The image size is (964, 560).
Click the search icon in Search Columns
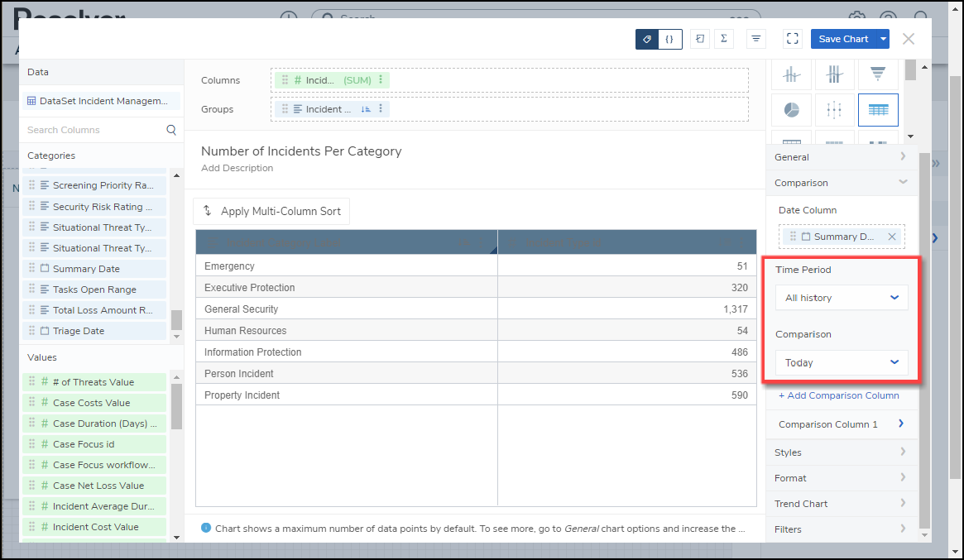click(x=171, y=130)
